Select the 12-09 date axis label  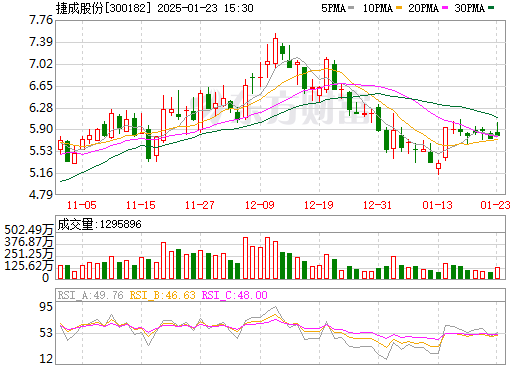[260, 205]
